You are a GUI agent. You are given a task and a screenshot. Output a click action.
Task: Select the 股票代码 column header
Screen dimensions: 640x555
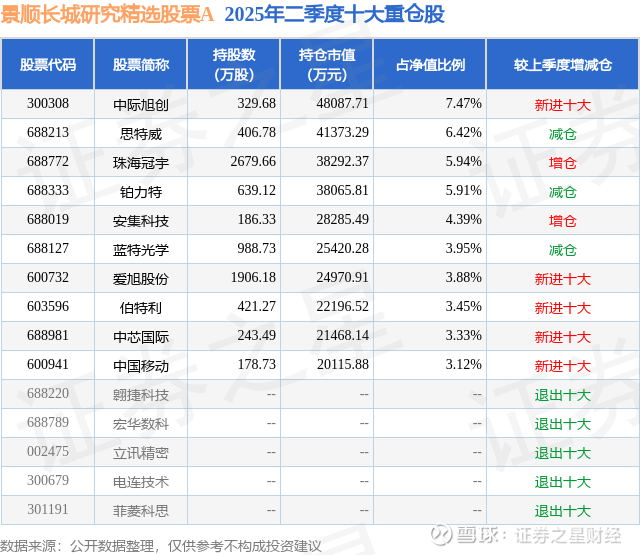click(48, 64)
